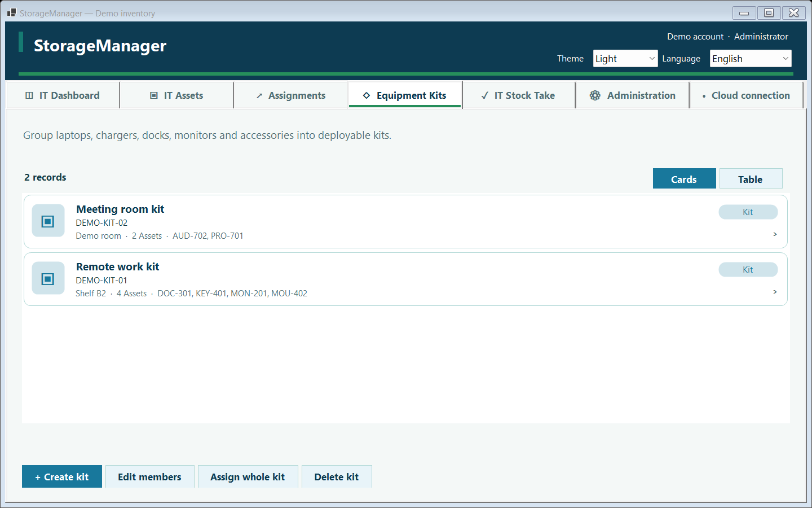Close the StorageManager window

tap(793, 12)
